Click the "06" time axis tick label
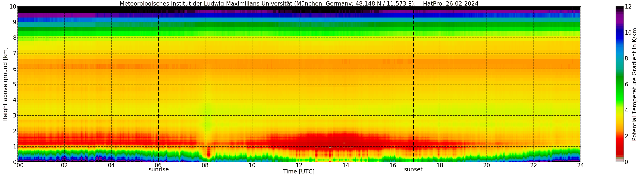Screen dimensions: 644x176 click(158, 165)
